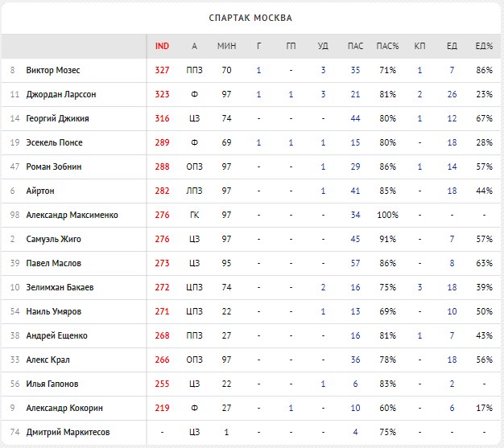504x448 pixels.
Task: Click Зобнин's IND value 288
Action: point(162,166)
